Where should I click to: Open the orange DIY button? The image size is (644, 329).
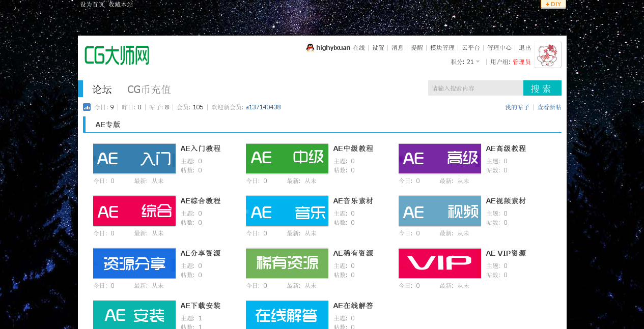[553, 4]
